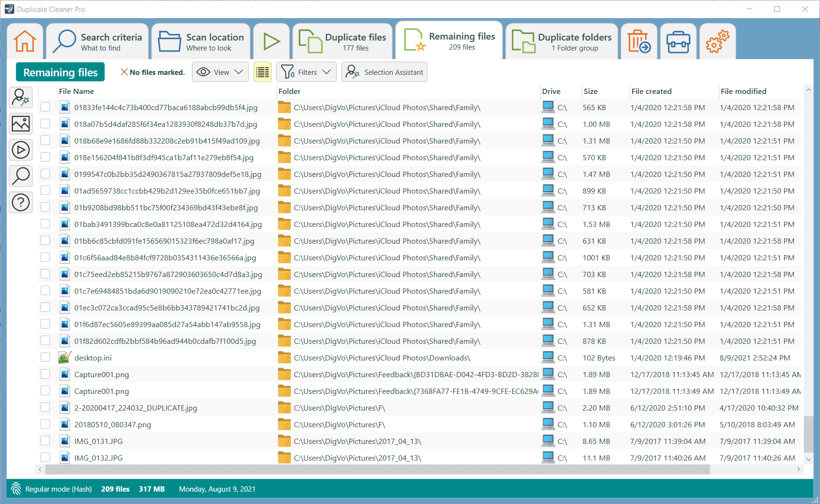Toggle the yellow list view icon
The width and height of the screenshot is (820, 504).
click(x=263, y=72)
